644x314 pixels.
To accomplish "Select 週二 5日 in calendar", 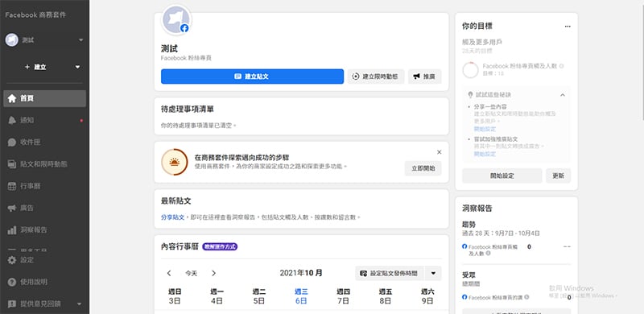I will tap(259, 296).
